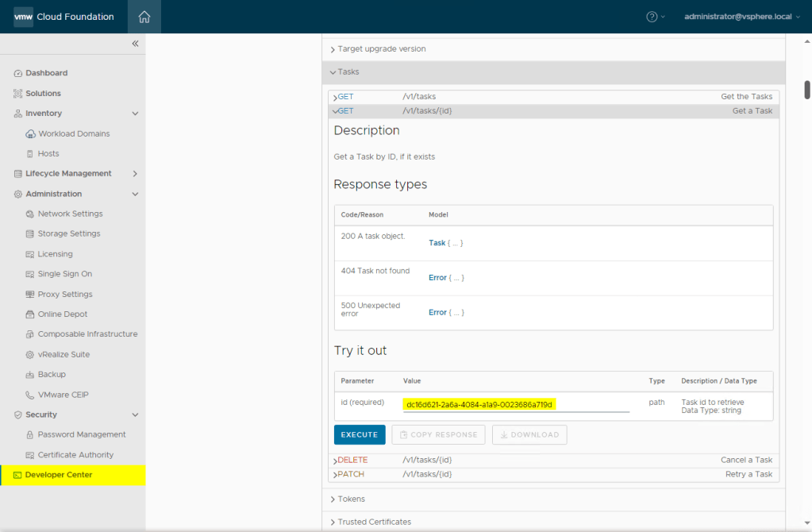
Task: Click the Dashboard icon in sidebar
Action: [x=18, y=73]
